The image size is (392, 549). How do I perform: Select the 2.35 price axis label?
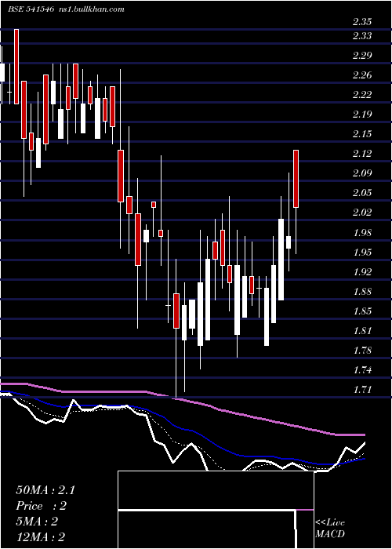pyautogui.click(x=362, y=22)
